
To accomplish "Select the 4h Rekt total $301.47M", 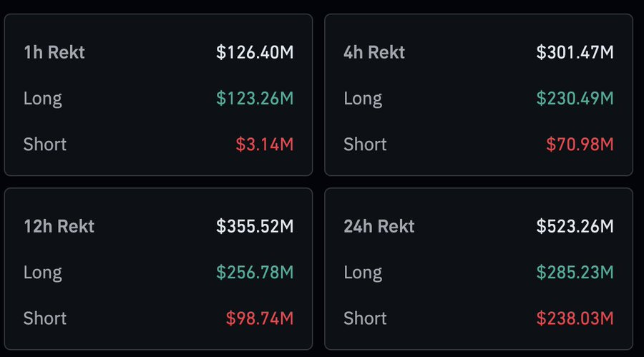I will 575,52.
